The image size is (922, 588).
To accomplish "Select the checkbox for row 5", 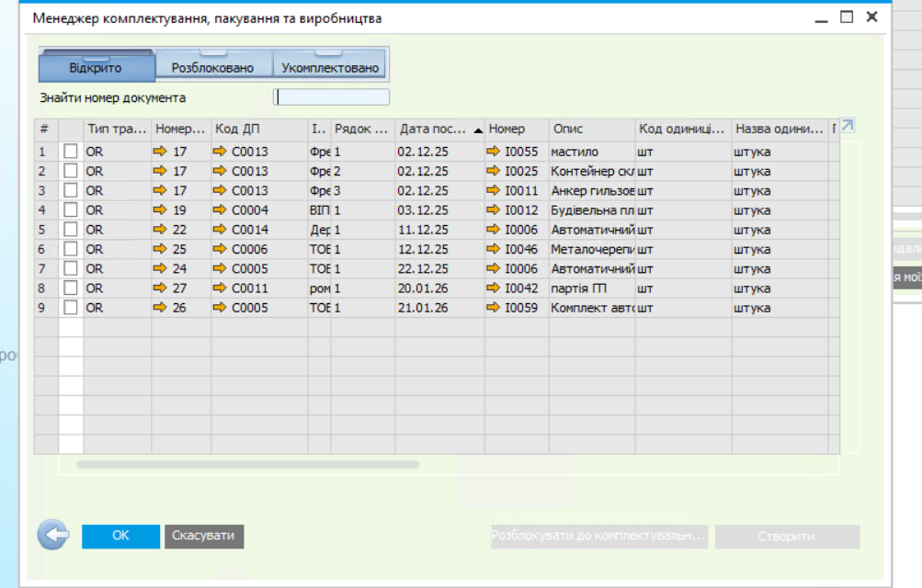I will [x=71, y=230].
